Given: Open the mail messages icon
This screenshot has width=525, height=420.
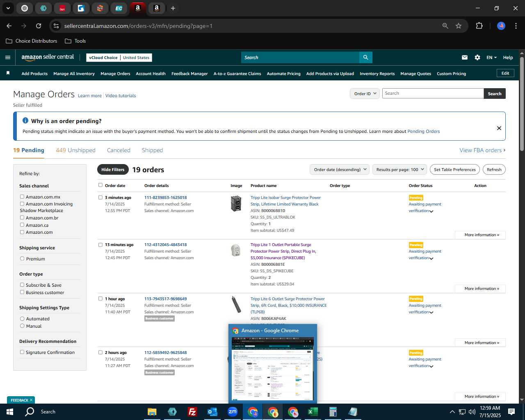Looking at the screenshot, I should coord(465,57).
